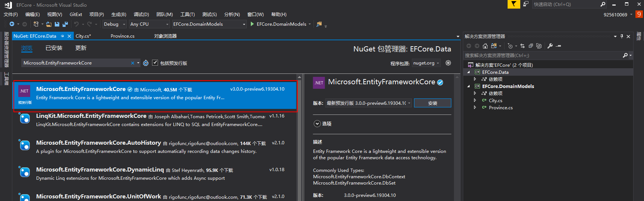
Task: Start debugging with the green play icon
Action: [252, 24]
